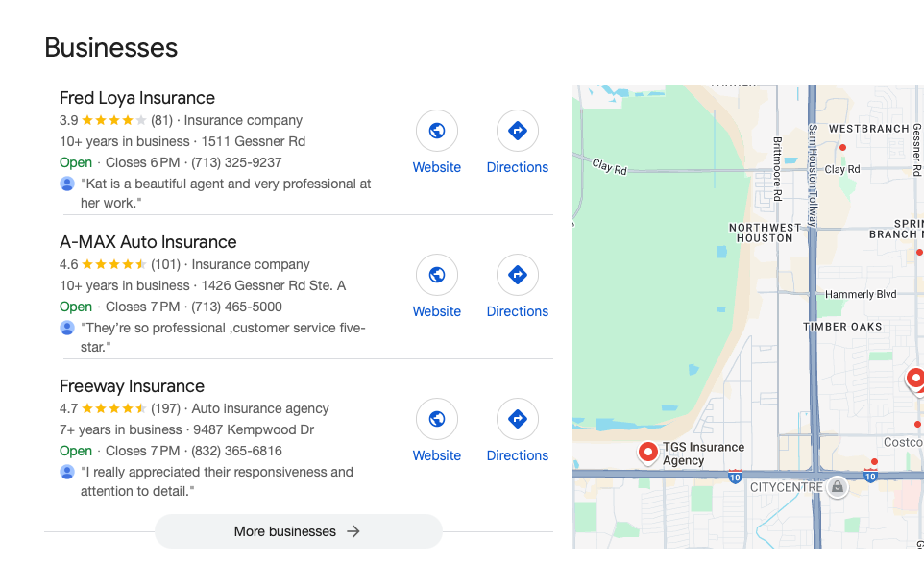Click the reviewer avatar beside the "They're so professional" review
Screen dimensions: 924x564
[67, 328]
